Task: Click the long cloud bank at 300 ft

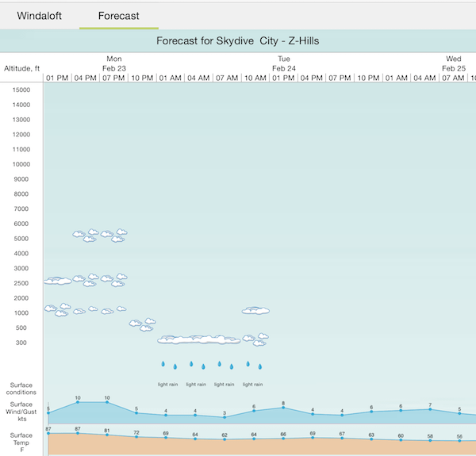Action: (x=210, y=339)
